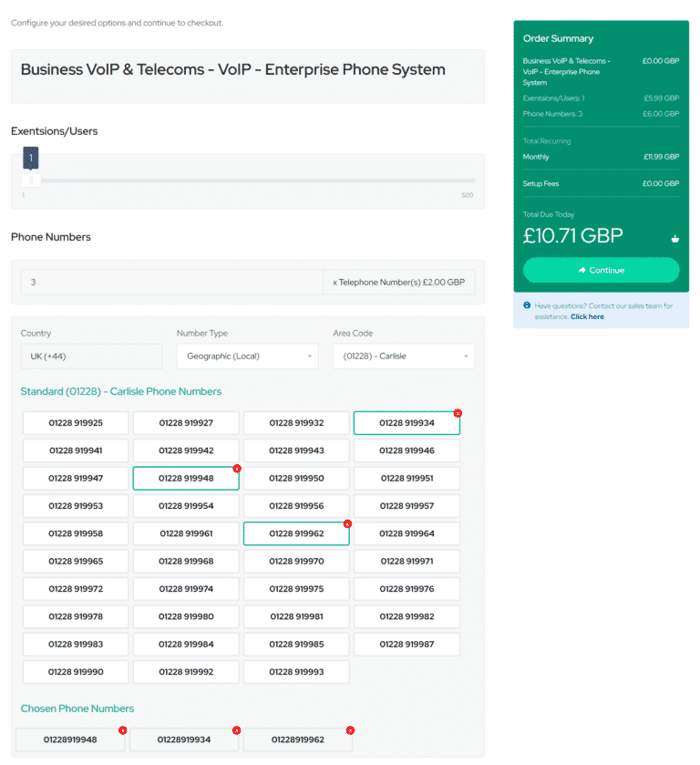This screenshot has width=700, height=765.
Task: Select number 01228 919925
Action: click(76, 423)
